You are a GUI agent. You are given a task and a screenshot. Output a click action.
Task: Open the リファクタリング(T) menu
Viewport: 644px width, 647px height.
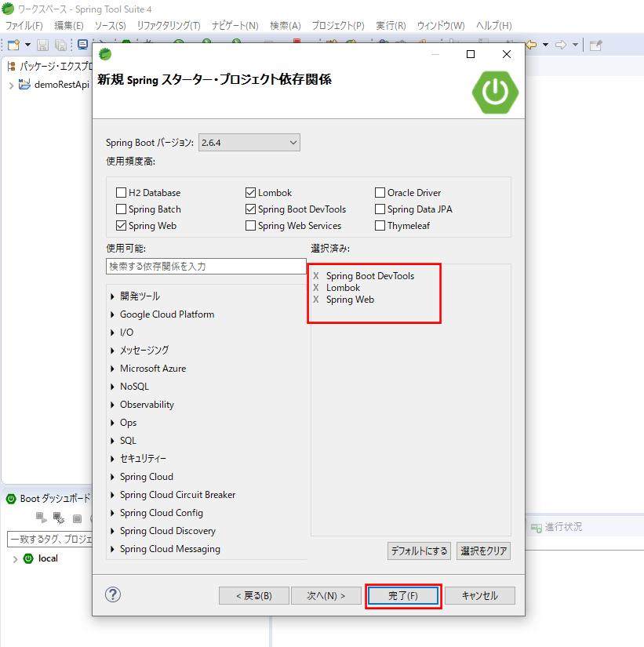click(169, 26)
